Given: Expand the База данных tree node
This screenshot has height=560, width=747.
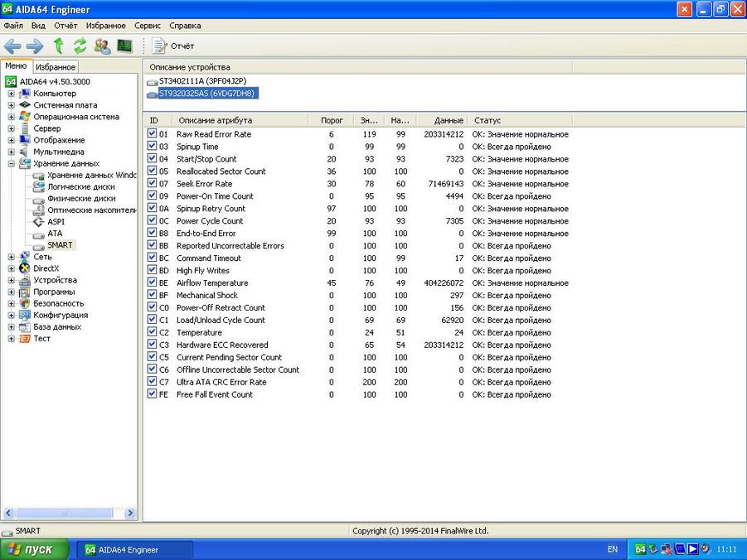Looking at the screenshot, I should tap(11, 327).
